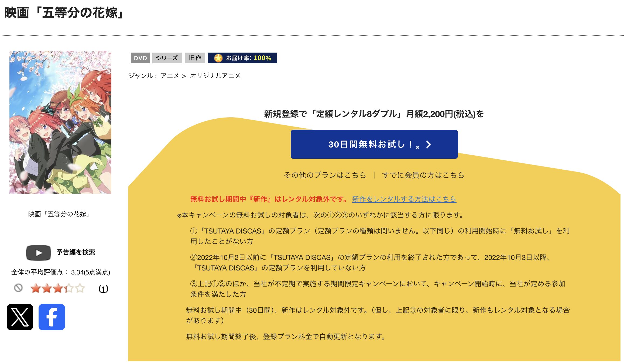Click the DVD tag badge
This screenshot has width=624, height=364.
(x=140, y=58)
